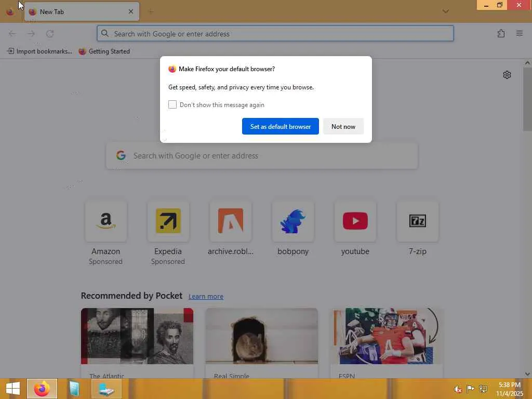Open the Action Center flag icon
The width and height of the screenshot is (532, 399).
[470, 389]
